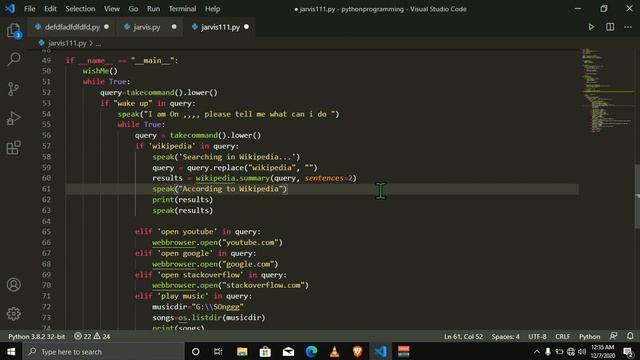Open the red app icon on the taskbar

point(404,351)
